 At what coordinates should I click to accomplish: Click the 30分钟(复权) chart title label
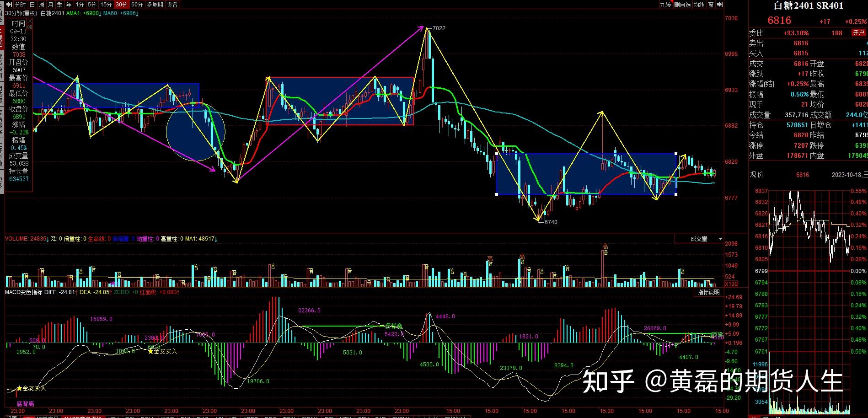[x=21, y=13]
